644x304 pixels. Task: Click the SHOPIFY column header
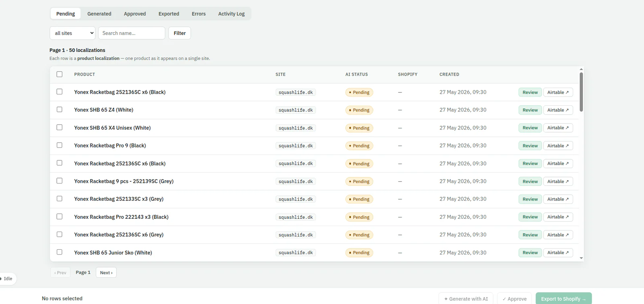[408, 74]
